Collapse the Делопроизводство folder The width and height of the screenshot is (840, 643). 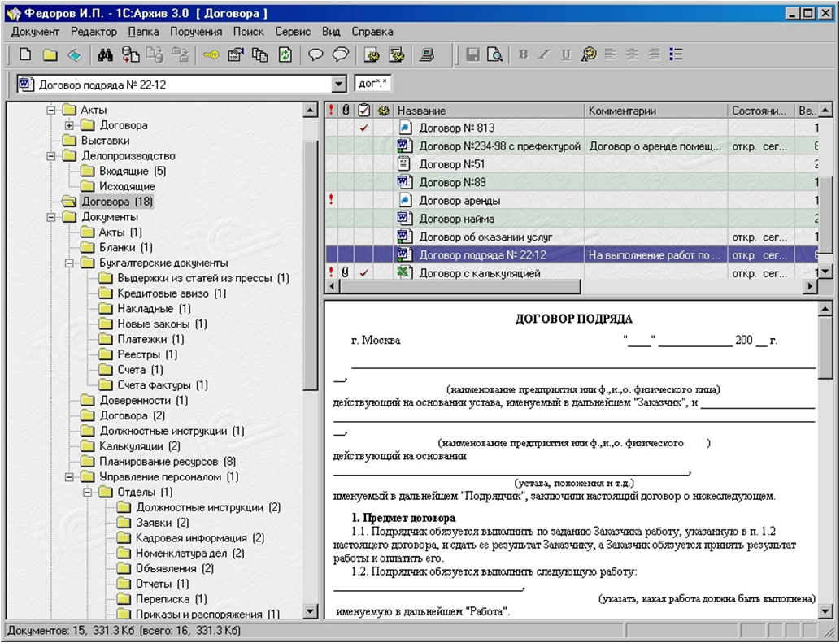click(51, 156)
